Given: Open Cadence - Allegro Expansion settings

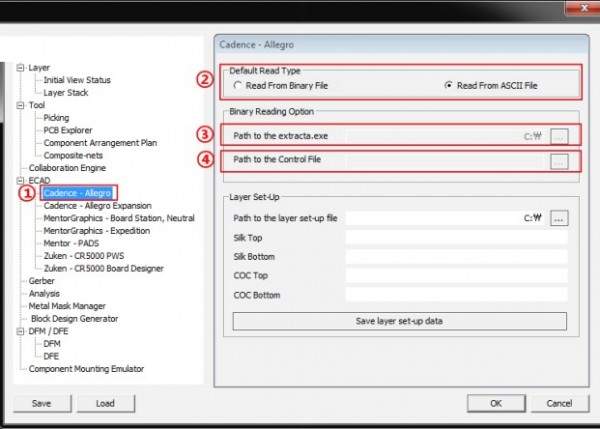Looking at the screenshot, I should coord(97,205).
